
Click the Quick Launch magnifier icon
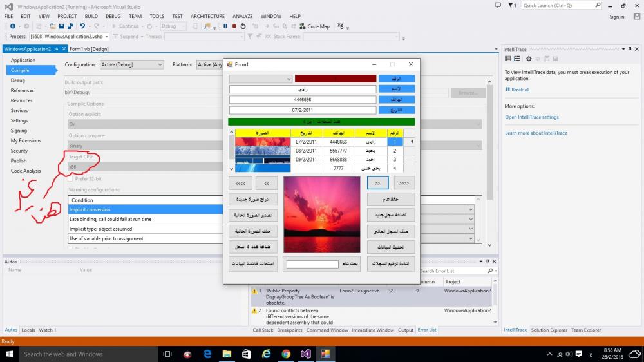[598, 5]
